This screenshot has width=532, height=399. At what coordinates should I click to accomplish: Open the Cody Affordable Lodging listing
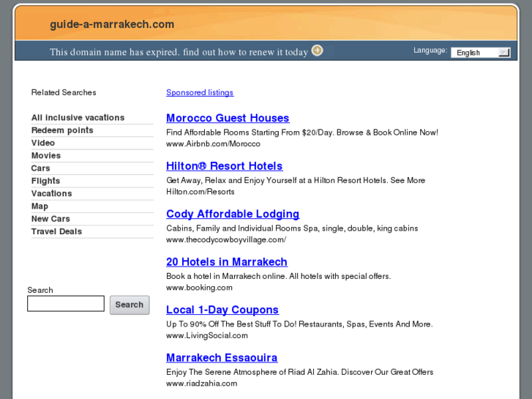coord(233,214)
